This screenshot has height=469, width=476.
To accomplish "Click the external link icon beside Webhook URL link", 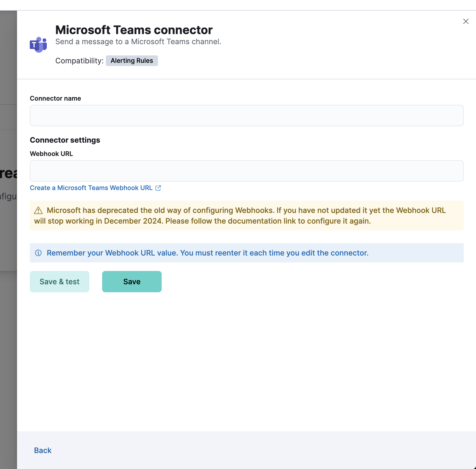I will pyautogui.click(x=158, y=188).
